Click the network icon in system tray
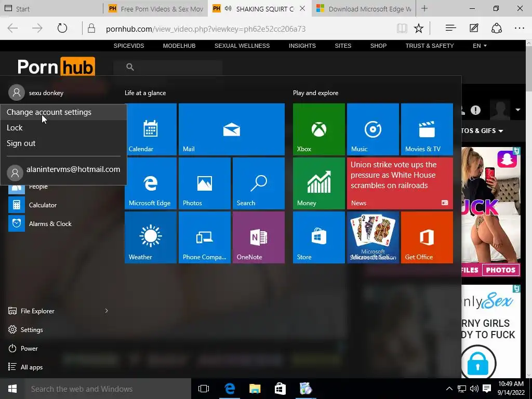532x399 pixels. coord(462,389)
